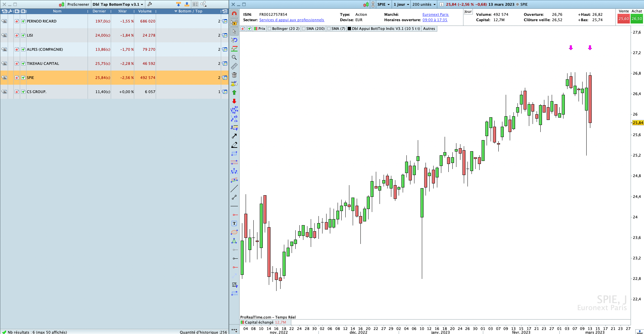The image size is (644, 334).
Task: Open the Autres indicators tab
Action: [429, 29]
